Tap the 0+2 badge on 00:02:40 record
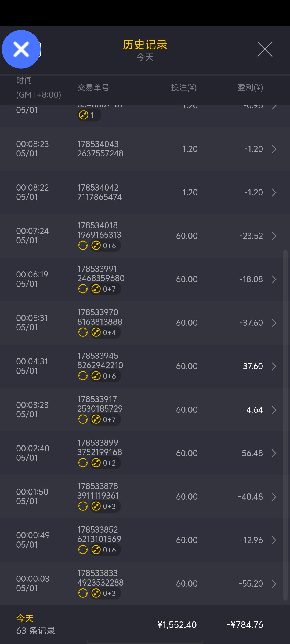The width and height of the screenshot is (290, 644). pos(105,463)
